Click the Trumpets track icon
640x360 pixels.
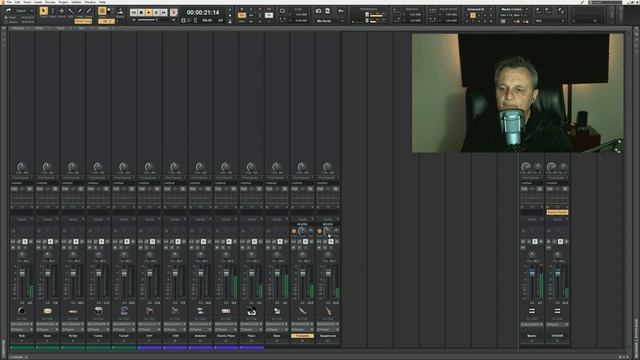[x=302, y=311]
